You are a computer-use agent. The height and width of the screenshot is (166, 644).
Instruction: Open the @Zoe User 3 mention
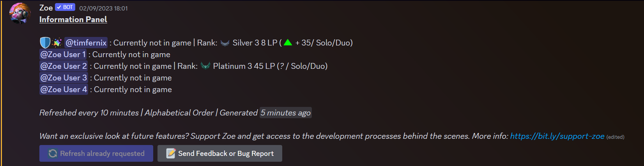(64, 78)
